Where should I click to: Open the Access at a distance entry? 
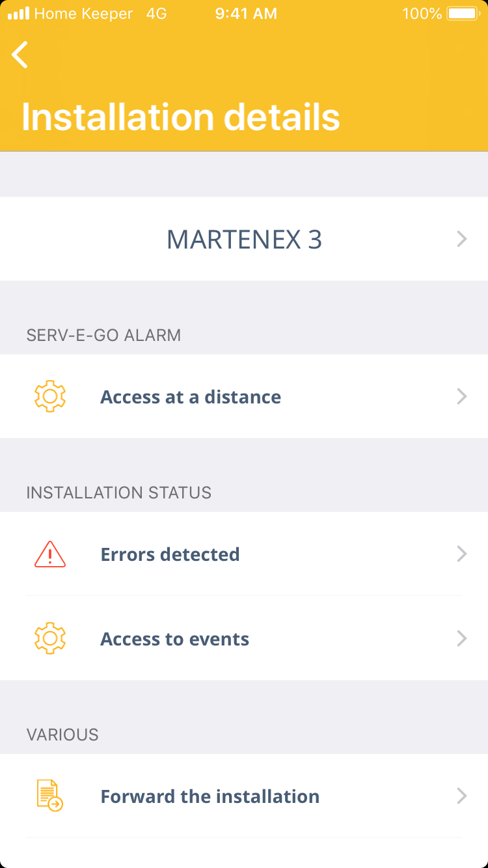191,397
